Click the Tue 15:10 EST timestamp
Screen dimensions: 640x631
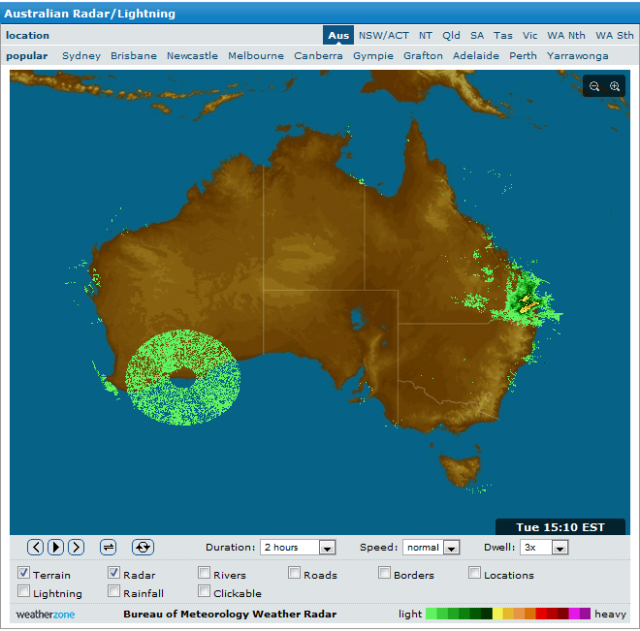[560, 527]
